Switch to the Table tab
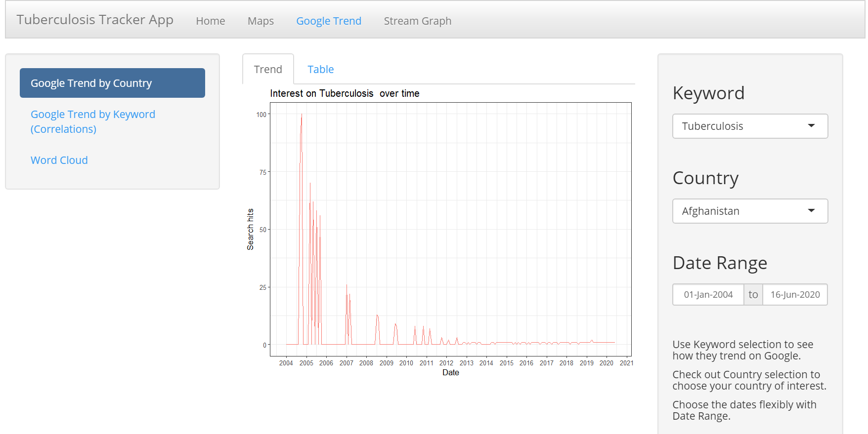Screen dimensions: 868x434 (321, 69)
